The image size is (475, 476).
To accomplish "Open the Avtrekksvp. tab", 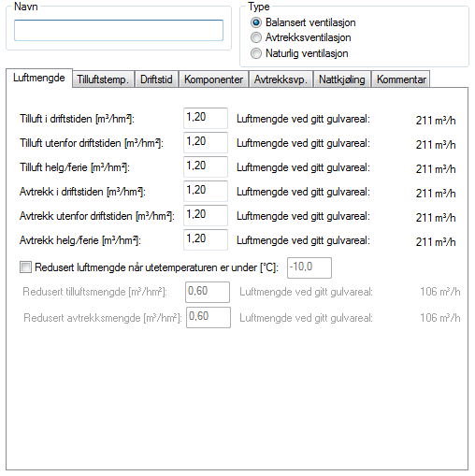I will click(x=281, y=79).
